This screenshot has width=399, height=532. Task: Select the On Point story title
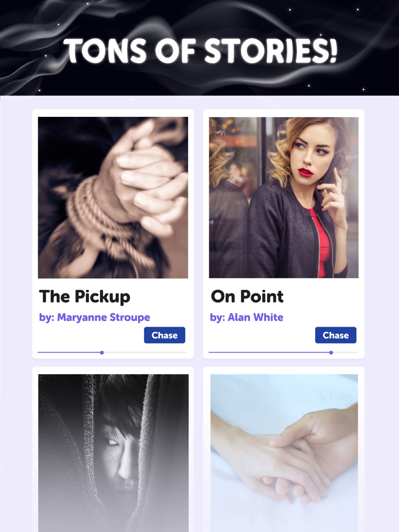(247, 297)
